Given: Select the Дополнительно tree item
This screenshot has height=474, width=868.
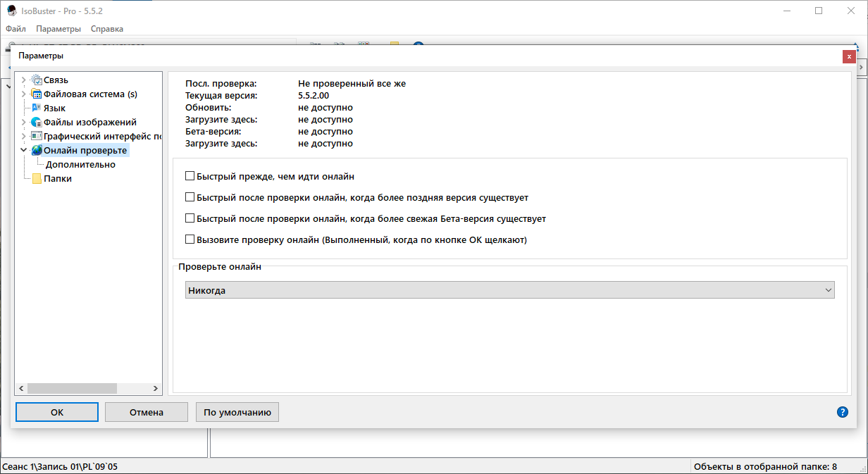Looking at the screenshot, I should (x=80, y=165).
